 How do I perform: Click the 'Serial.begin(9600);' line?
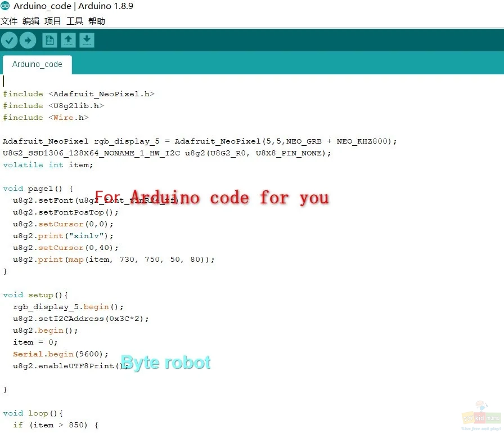coord(60,354)
